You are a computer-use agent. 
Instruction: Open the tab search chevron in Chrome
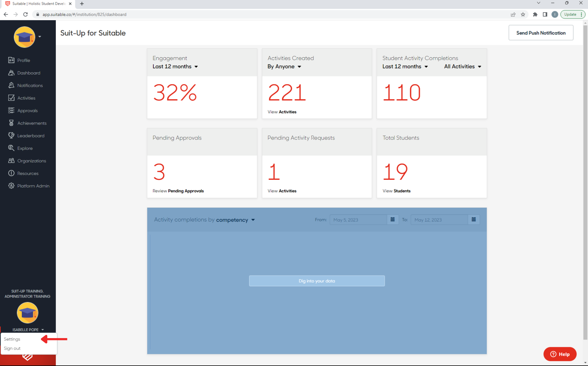[x=539, y=3]
